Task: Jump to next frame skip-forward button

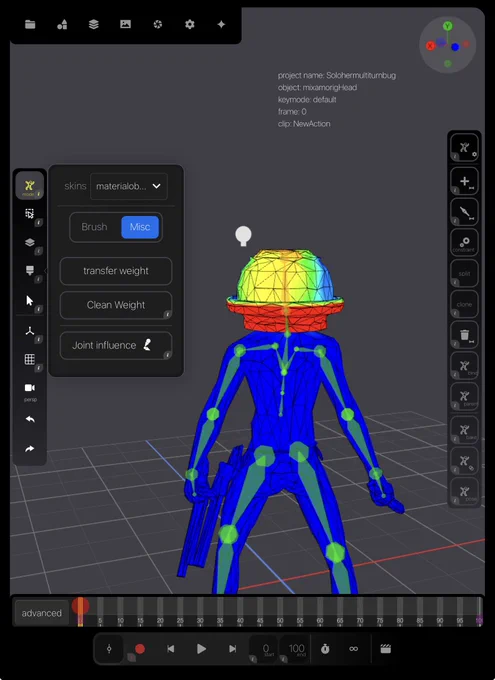Action: pos(233,649)
